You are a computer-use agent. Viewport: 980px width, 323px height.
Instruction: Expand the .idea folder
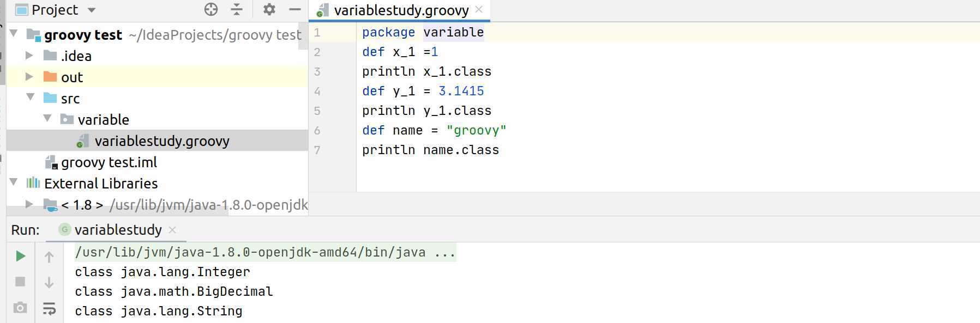coord(29,56)
